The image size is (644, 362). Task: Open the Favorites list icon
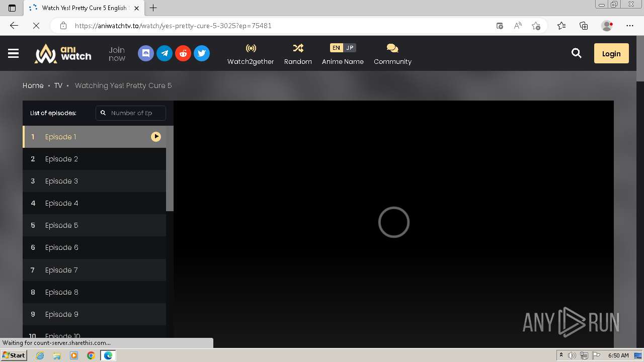pos(561,26)
